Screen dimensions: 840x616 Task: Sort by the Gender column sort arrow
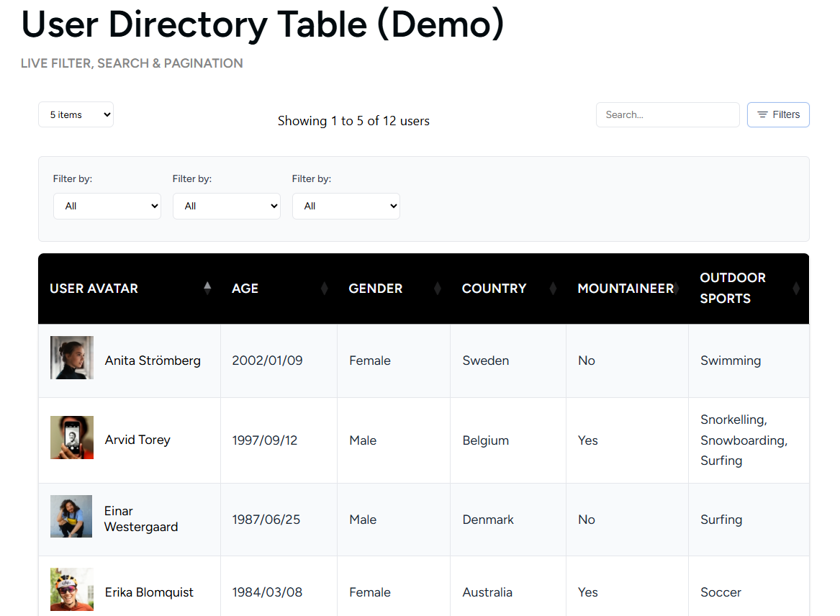pyautogui.click(x=438, y=288)
